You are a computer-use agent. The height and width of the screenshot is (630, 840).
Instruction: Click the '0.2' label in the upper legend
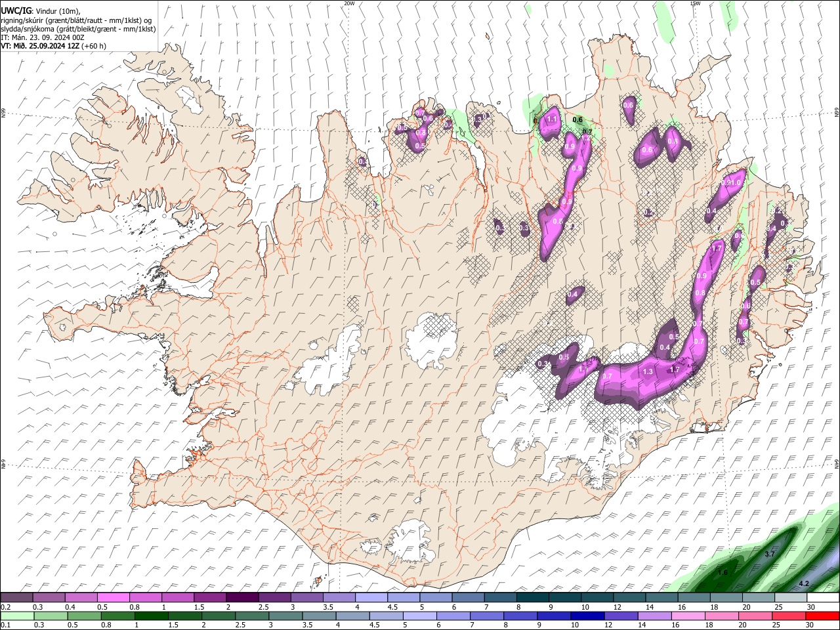[5, 607]
